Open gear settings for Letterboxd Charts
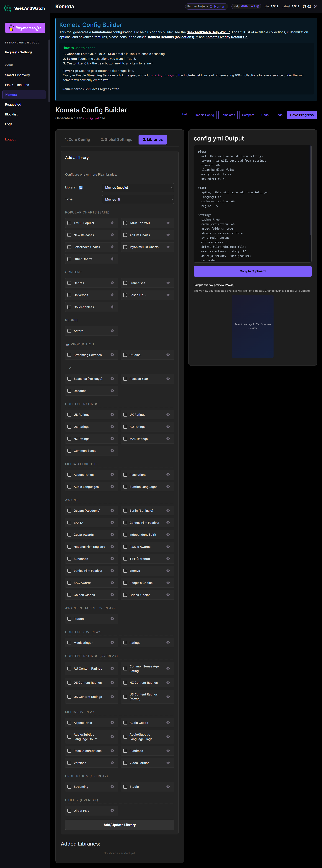This screenshot has height=868, width=322. point(112,247)
